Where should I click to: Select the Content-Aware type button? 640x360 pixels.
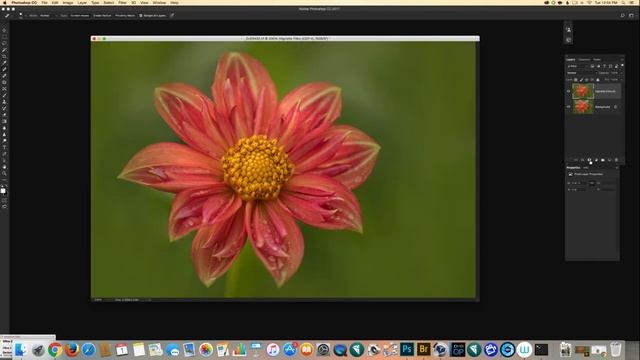[80, 16]
